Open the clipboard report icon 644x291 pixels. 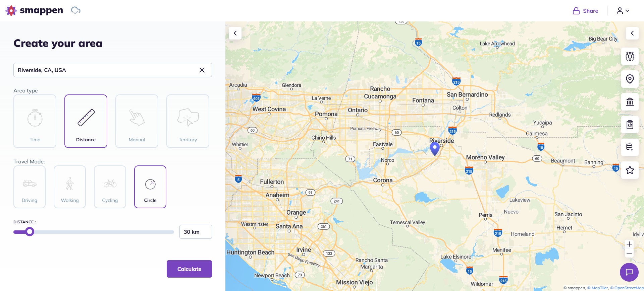pos(630,125)
